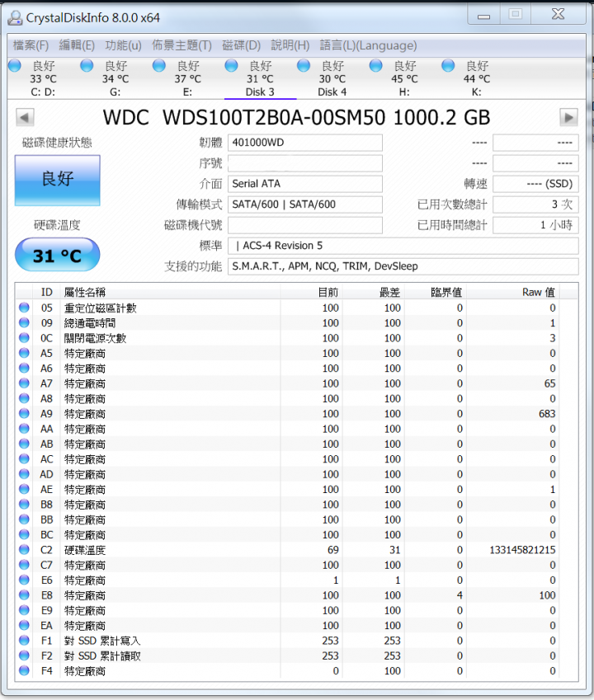This screenshot has height=700, width=594.
Task: Click the power on count 3 次 field
Action: [535, 204]
